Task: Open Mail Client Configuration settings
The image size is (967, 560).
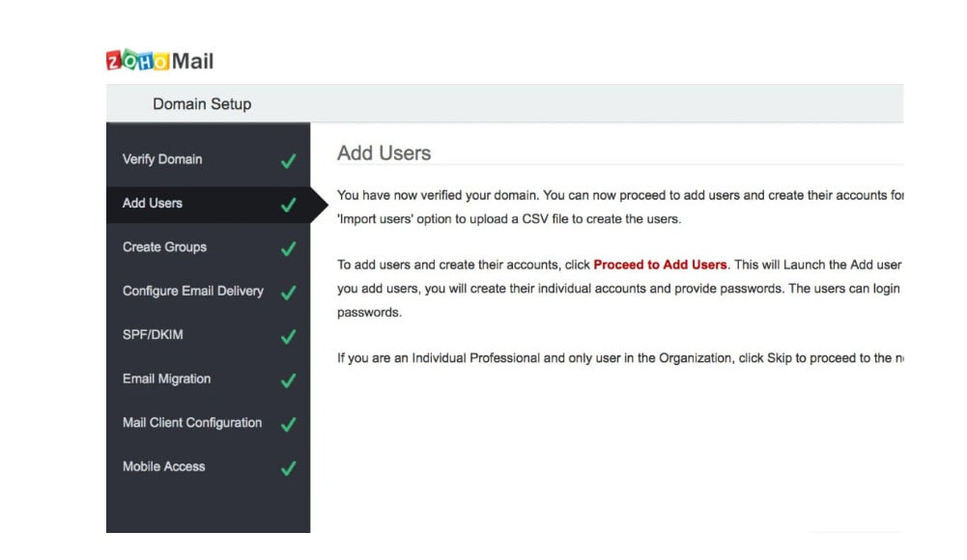Action: (x=190, y=423)
